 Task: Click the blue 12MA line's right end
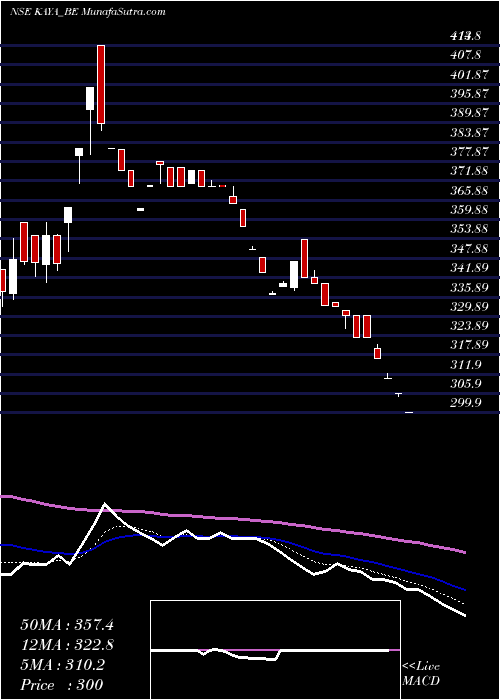point(463,588)
